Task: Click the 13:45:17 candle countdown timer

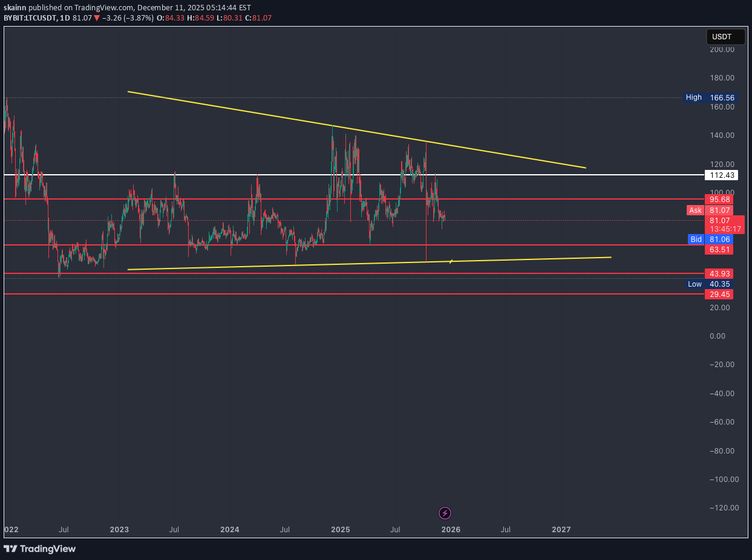Action: click(725, 229)
